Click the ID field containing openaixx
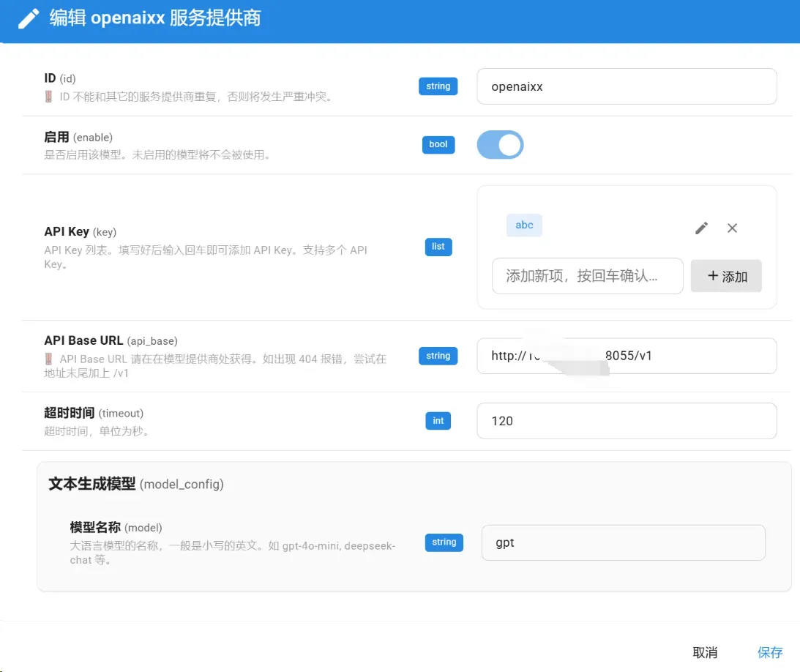800x672 pixels. 627,86
